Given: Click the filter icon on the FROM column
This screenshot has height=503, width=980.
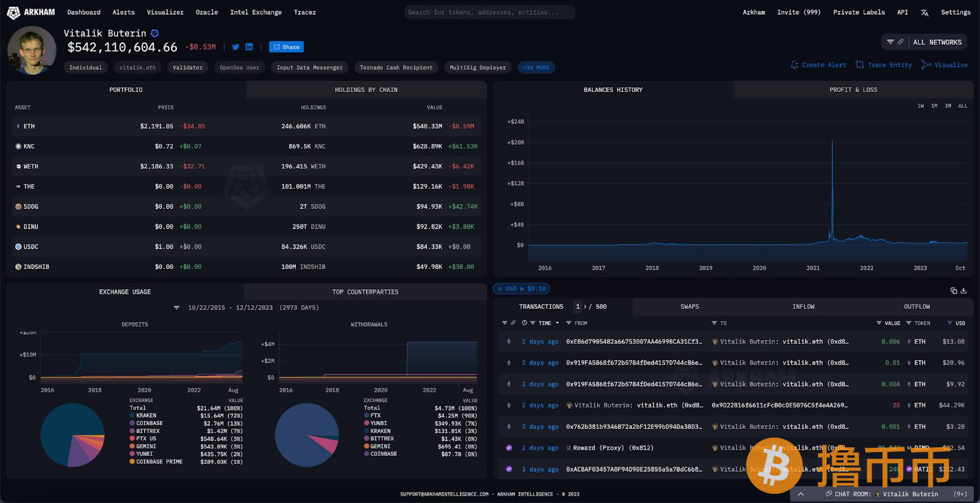Looking at the screenshot, I should (568, 323).
